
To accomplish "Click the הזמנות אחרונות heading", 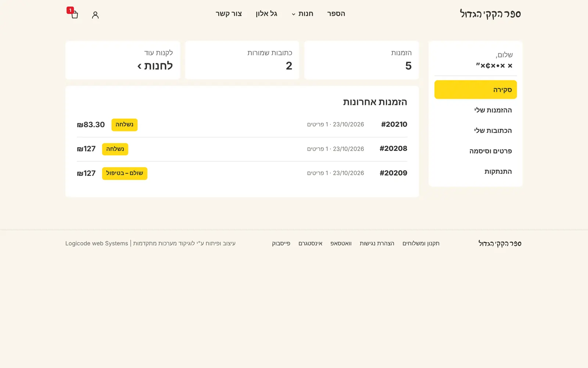I will point(375,102).
